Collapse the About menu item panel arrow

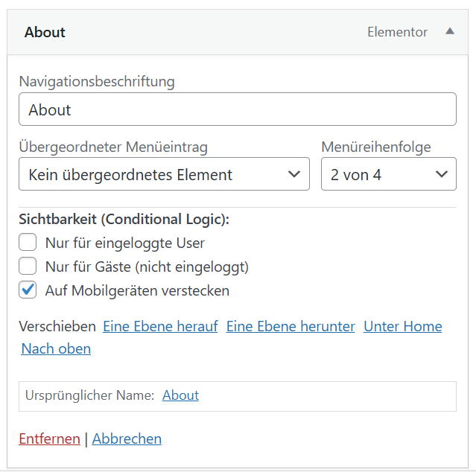[x=449, y=31]
